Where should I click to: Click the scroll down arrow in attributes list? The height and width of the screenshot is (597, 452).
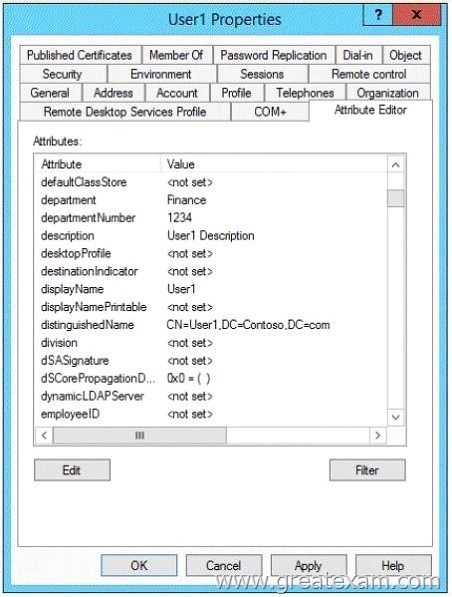coord(396,417)
